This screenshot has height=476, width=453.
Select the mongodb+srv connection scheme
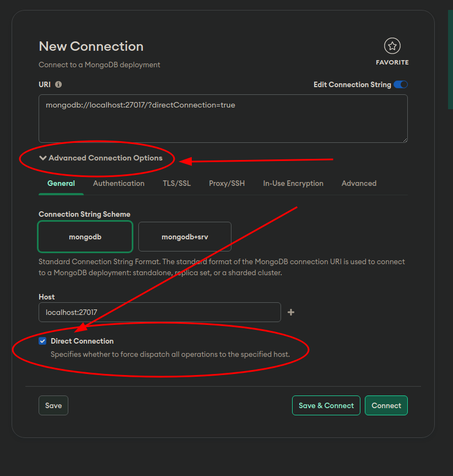(185, 237)
